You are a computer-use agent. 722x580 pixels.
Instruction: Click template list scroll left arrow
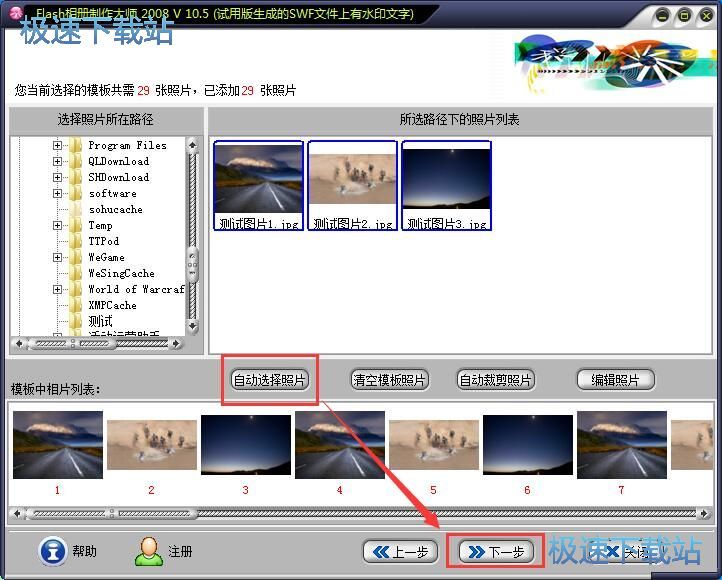pos(17,513)
